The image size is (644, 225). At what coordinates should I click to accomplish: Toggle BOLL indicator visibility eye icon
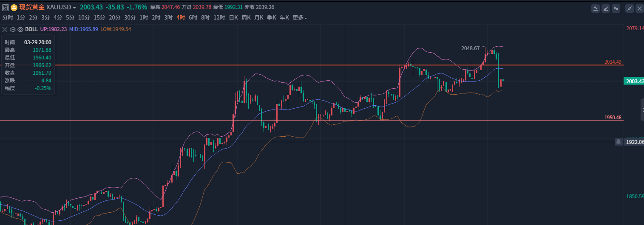[x=20, y=29]
